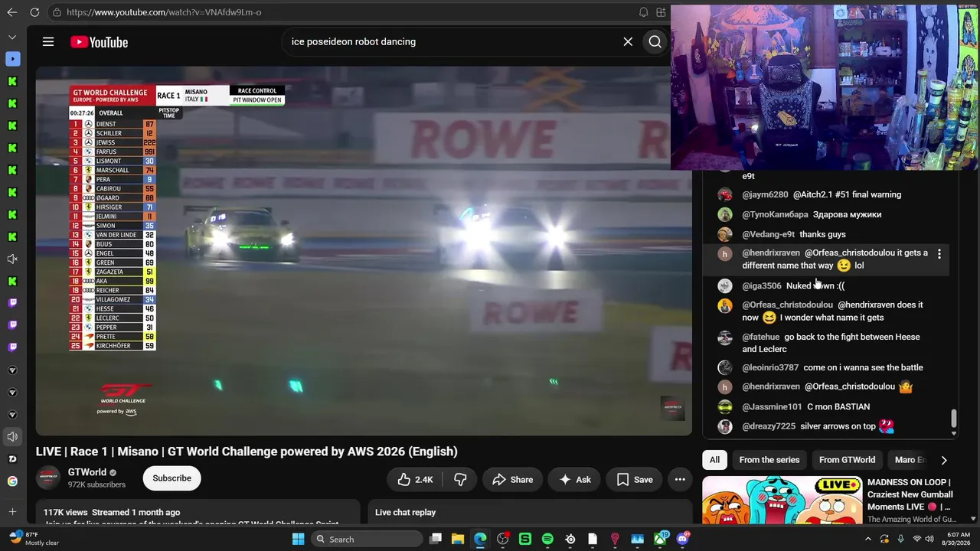Click the GTWorld watermark in the video corner

[672, 408]
